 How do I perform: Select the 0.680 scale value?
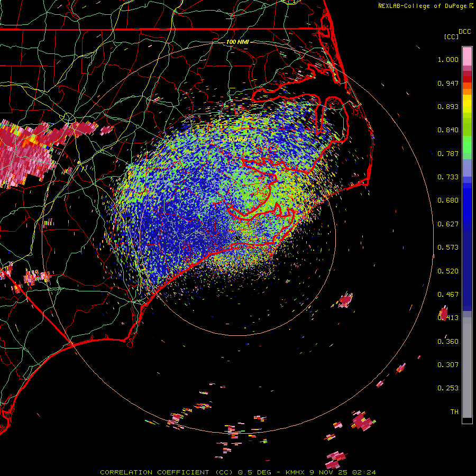(x=448, y=200)
